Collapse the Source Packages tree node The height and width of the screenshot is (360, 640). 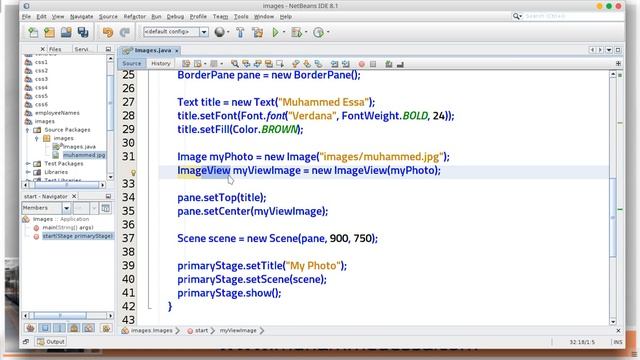[x=28, y=130]
